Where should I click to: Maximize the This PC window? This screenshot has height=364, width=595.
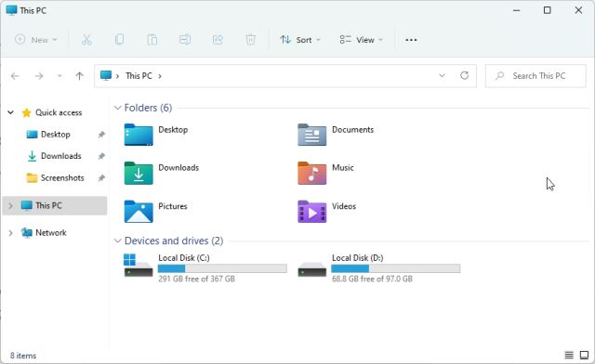tap(548, 10)
